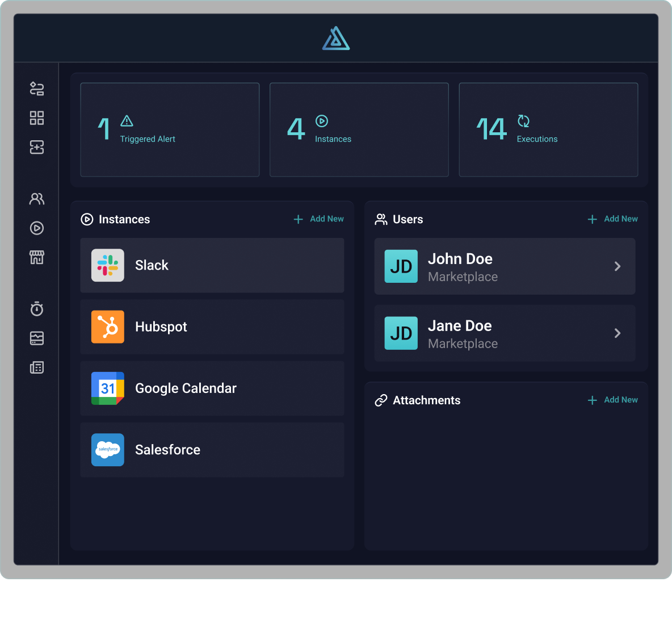Add New attachment button
This screenshot has width=672, height=636.
[x=612, y=400]
